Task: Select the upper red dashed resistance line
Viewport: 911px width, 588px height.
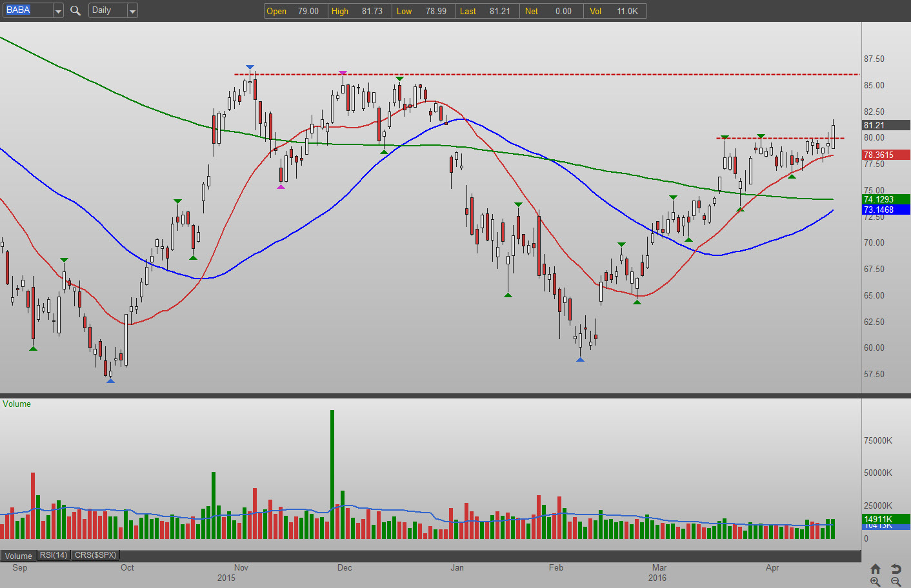Action: click(548, 75)
